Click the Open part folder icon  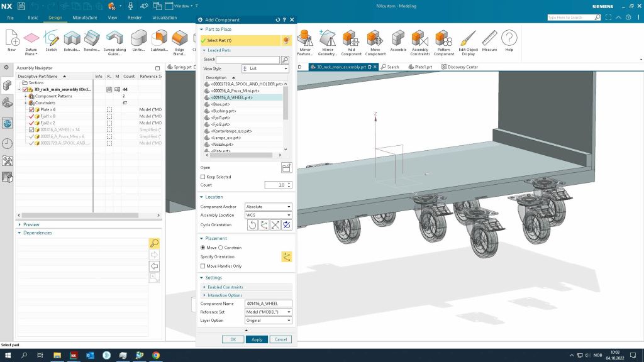286,167
